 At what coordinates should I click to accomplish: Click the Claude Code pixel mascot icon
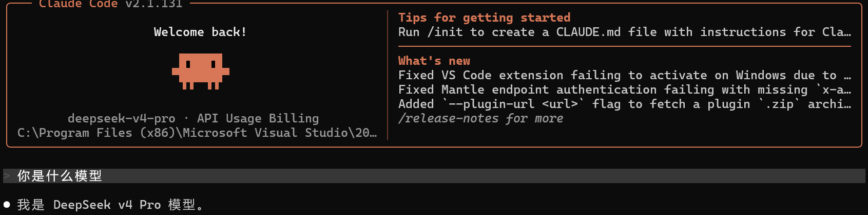201,71
